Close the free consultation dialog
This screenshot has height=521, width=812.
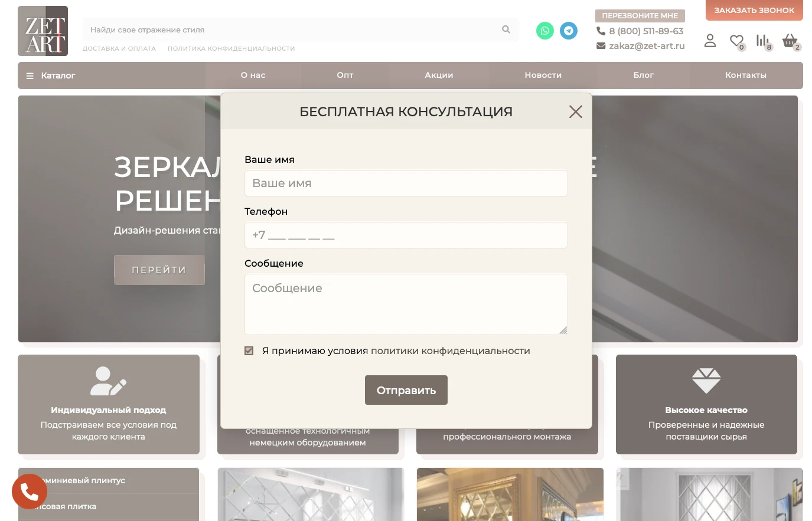(575, 112)
